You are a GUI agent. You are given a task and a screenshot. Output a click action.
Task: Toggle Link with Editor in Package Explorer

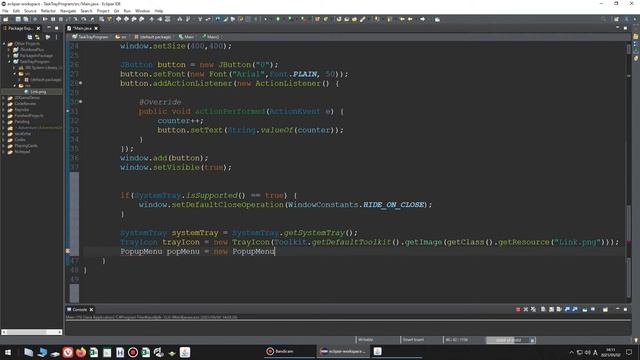(37, 37)
